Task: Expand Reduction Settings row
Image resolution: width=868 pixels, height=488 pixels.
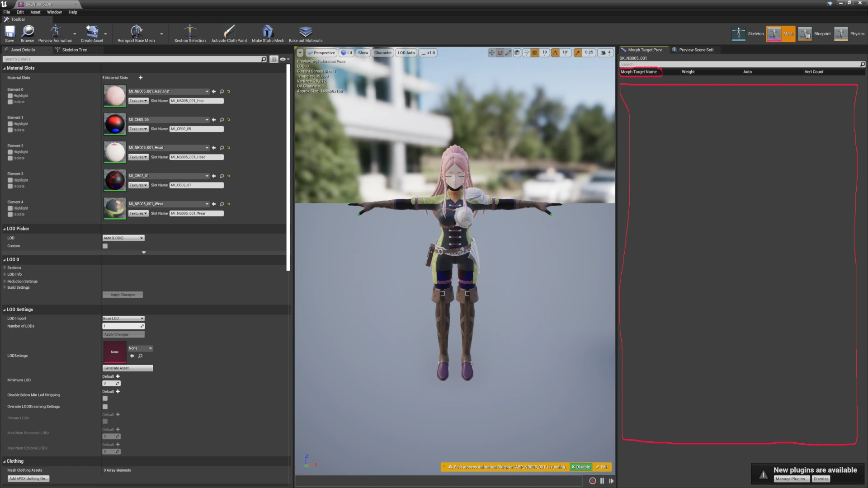Action: point(5,282)
